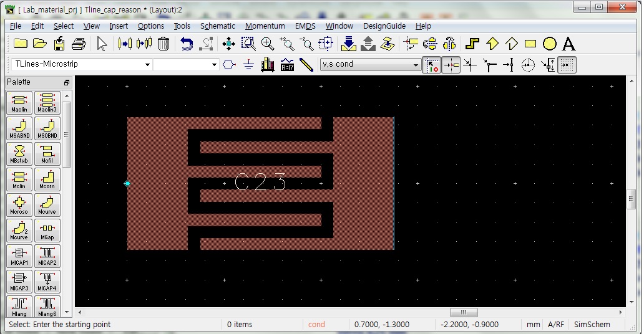Viewport: 644px width, 334px height.
Task: Pick the MGap palette component
Action: click(47, 231)
